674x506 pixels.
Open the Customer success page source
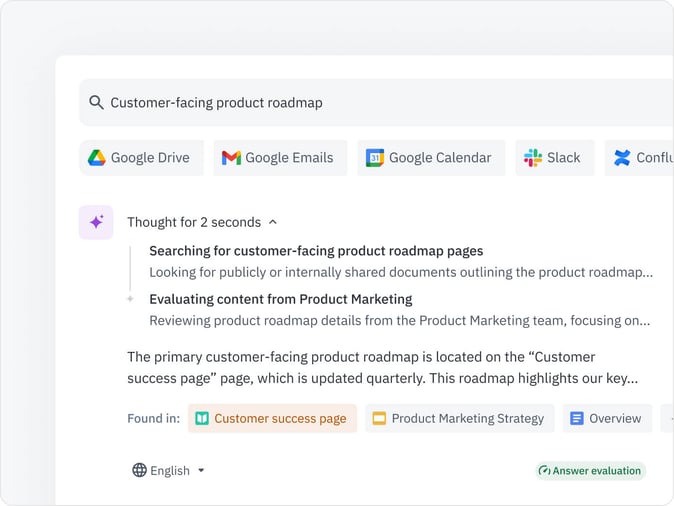coord(272,418)
